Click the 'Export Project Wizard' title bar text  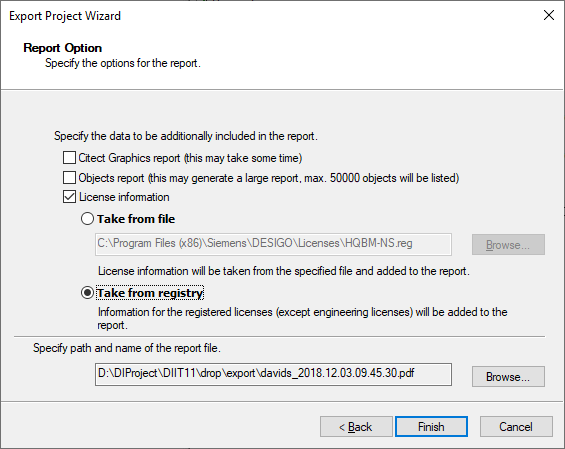tap(65, 16)
